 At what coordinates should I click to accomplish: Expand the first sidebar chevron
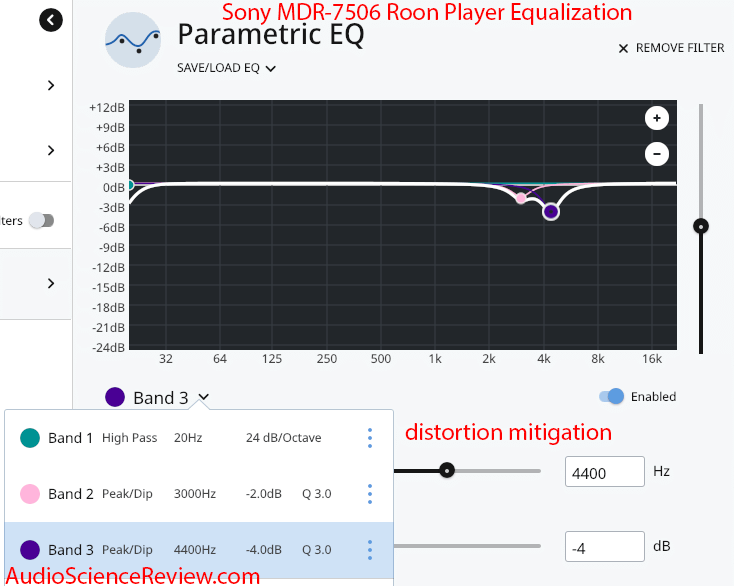coord(51,85)
